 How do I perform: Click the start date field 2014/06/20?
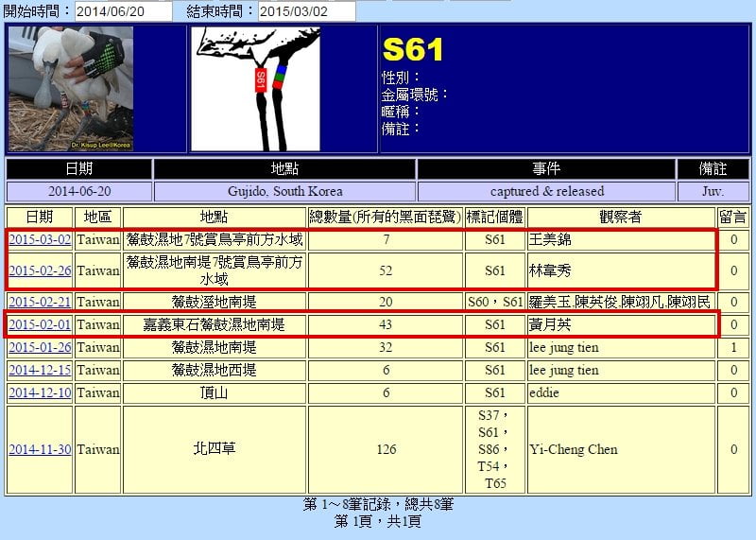pos(124,11)
